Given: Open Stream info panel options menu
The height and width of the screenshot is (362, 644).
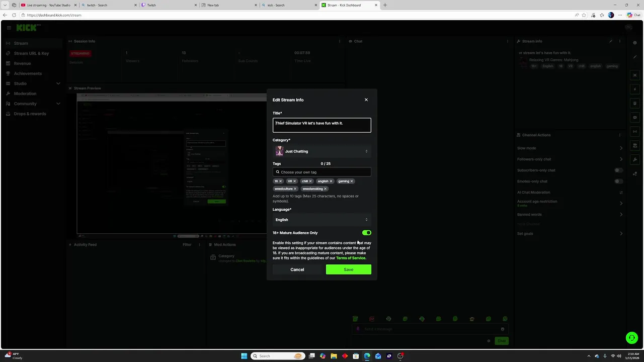Looking at the screenshot, I should [x=620, y=41].
